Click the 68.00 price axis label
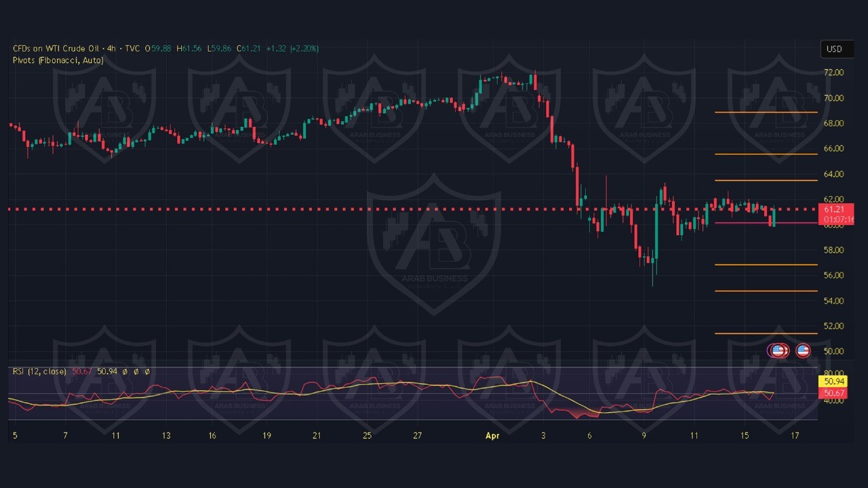This screenshot has width=868, height=488. pyautogui.click(x=834, y=123)
